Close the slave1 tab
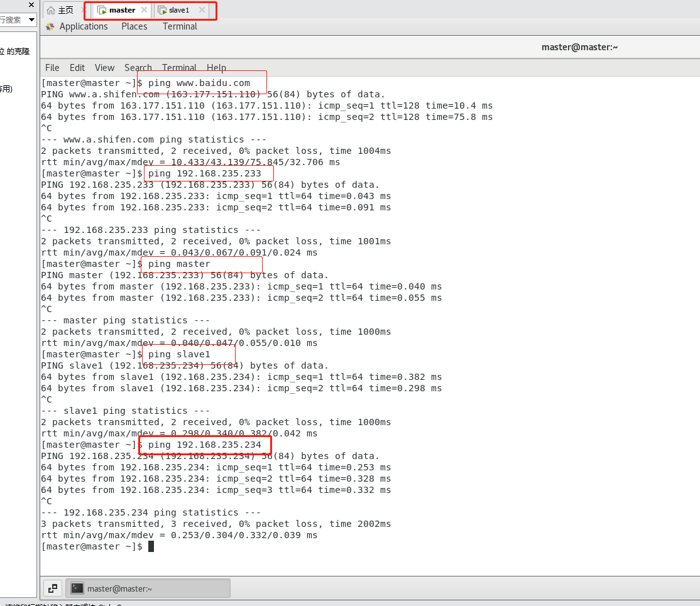 click(x=202, y=10)
